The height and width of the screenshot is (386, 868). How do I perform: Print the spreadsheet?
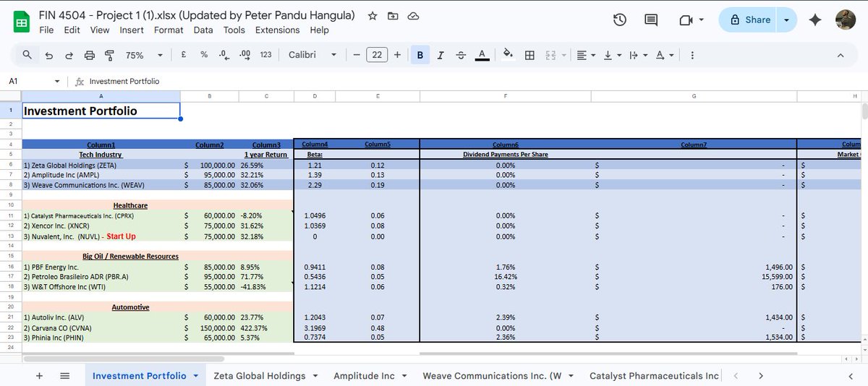pyautogui.click(x=90, y=55)
